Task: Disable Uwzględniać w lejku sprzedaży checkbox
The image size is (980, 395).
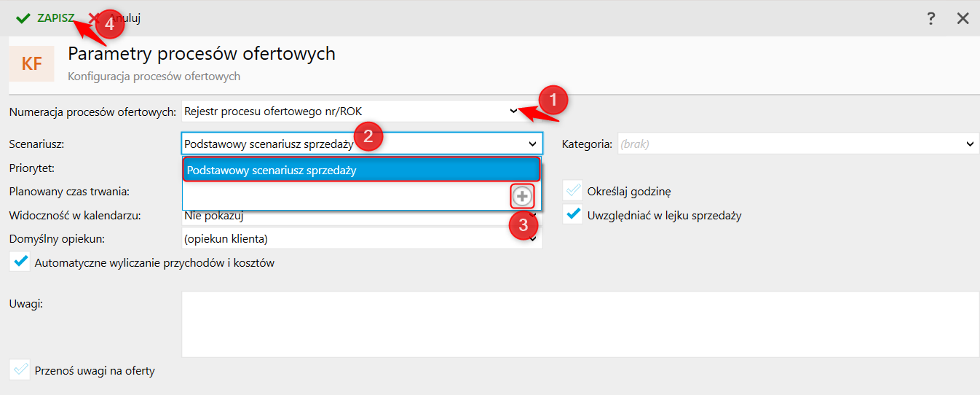Action: (573, 215)
